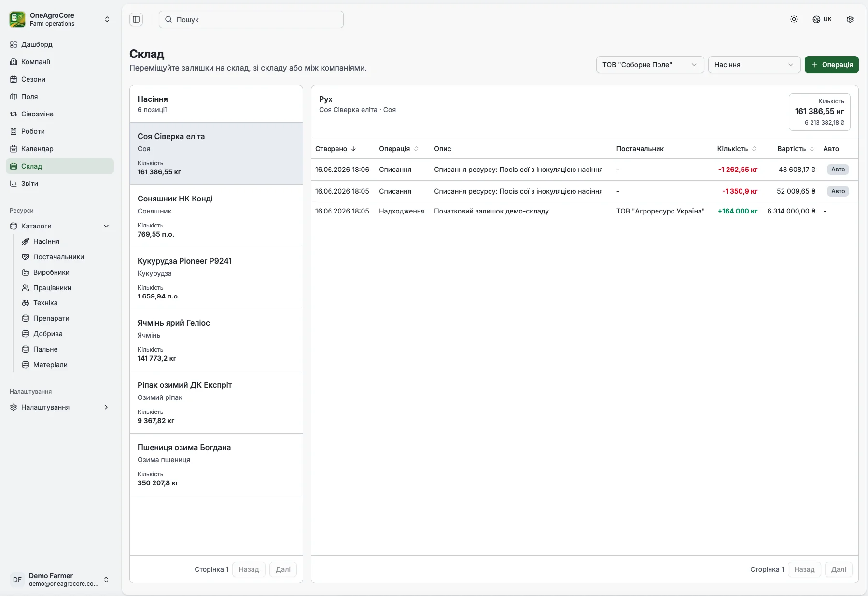The height and width of the screenshot is (596, 868).
Task: Click the Компанії building icon
Action: tap(14, 62)
